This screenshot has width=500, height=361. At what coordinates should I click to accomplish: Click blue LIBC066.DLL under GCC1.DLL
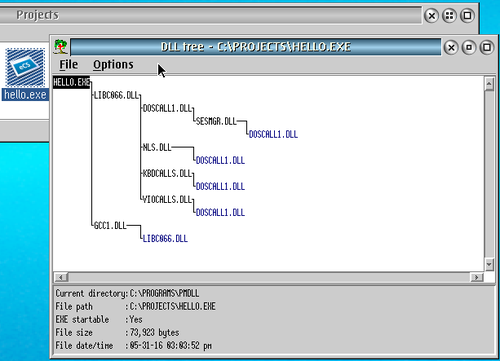click(x=165, y=239)
